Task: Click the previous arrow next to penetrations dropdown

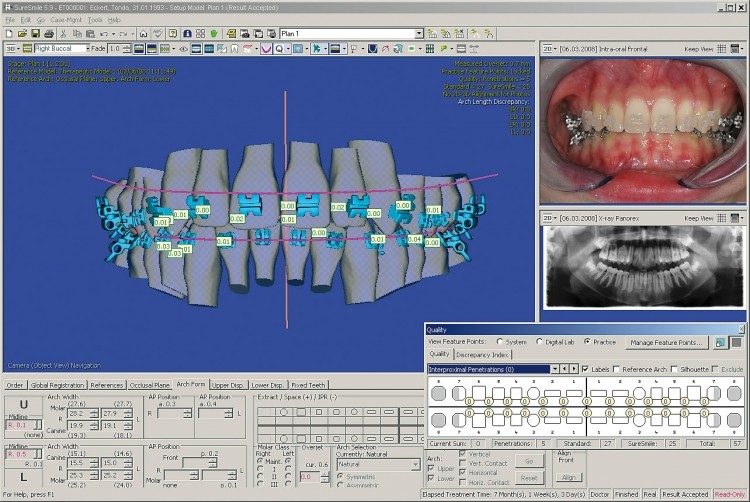Action: point(564,369)
